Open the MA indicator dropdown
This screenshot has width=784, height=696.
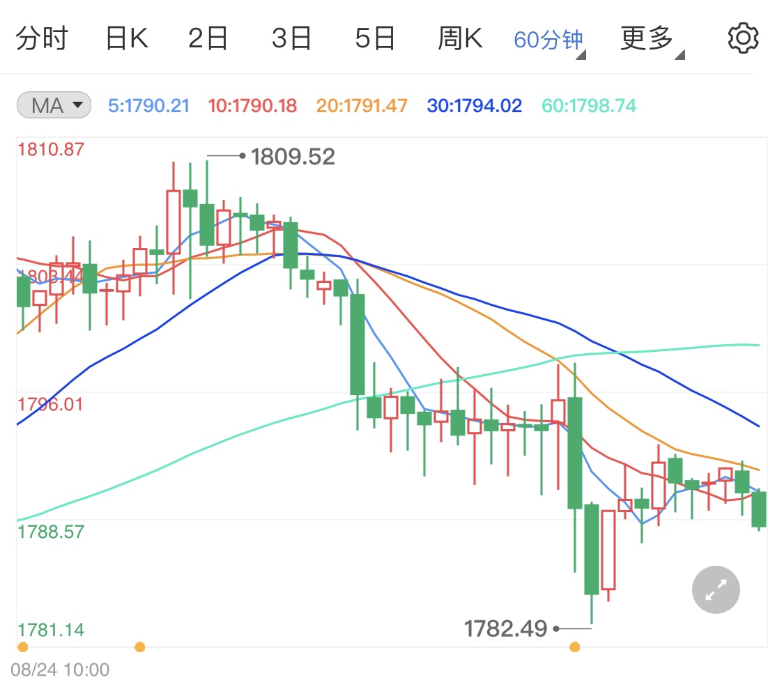(54, 105)
